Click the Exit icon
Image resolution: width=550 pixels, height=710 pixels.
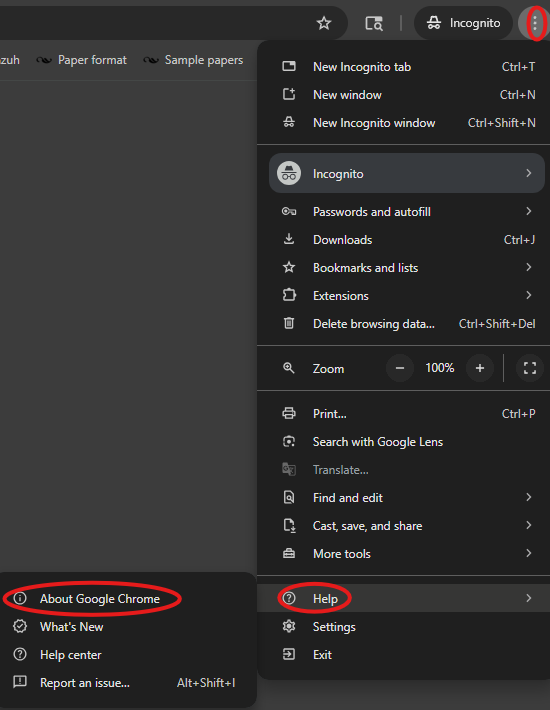tap(289, 654)
